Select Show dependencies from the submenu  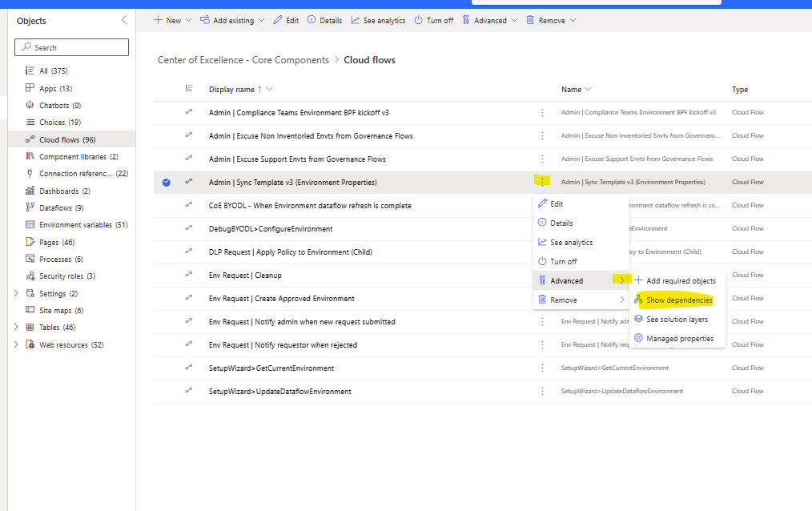click(x=678, y=300)
